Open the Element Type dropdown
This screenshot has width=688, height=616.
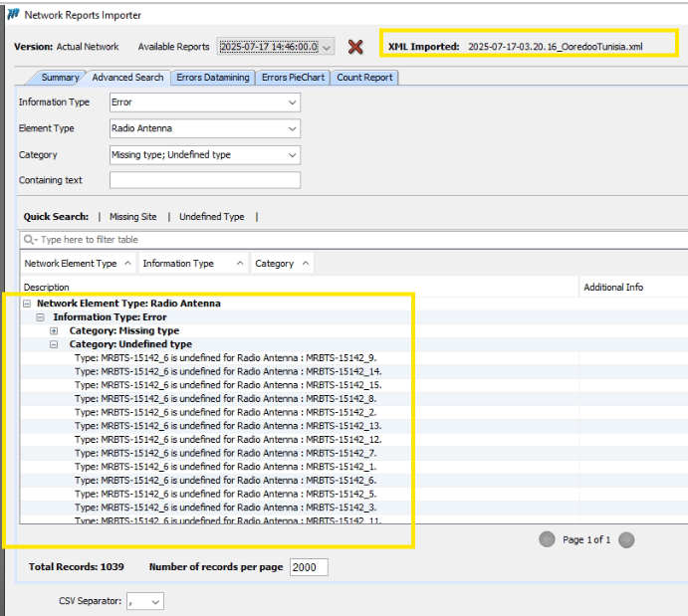(x=292, y=128)
